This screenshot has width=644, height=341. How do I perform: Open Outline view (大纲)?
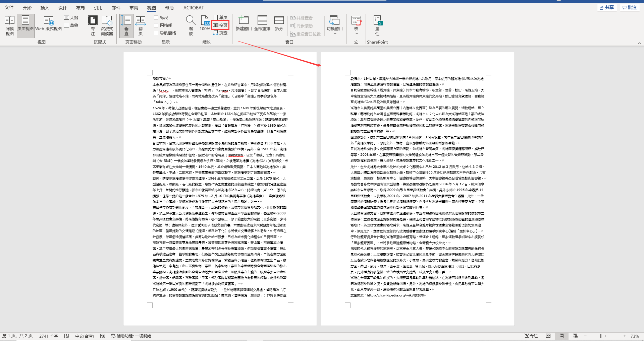pyautogui.click(x=71, y=18)
